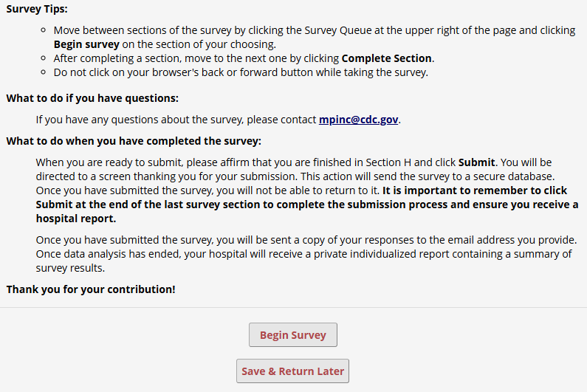This screenshot has width=587, height=392.
Task: Open the mpinc@cdc.gov email link
Action: point(359,120)
